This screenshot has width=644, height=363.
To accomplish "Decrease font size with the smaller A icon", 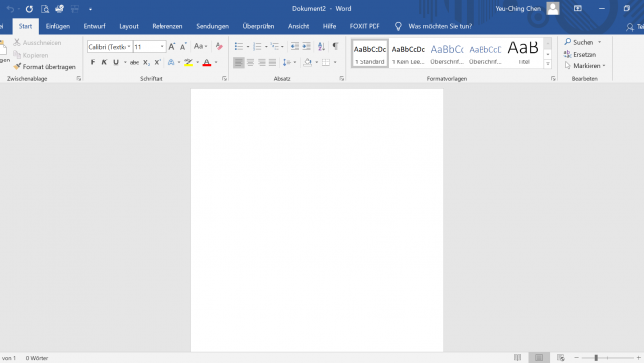I will point(183,46).
